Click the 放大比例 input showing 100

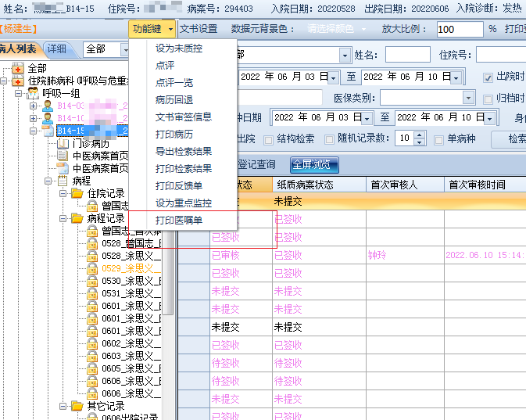[x=460, y=30]
